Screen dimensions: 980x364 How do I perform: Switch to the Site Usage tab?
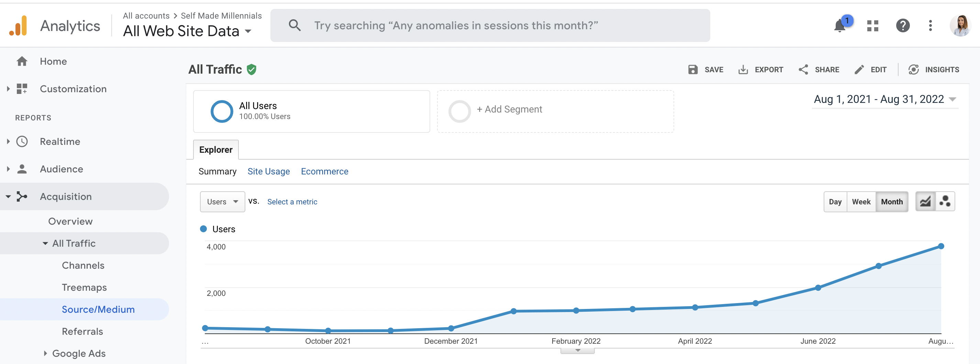coord(269,171)
